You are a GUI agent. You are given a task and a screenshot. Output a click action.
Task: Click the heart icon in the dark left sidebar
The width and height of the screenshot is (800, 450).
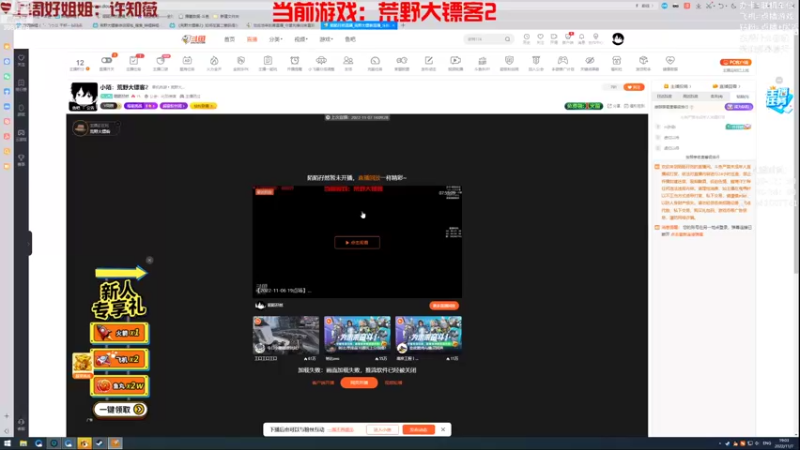pyautogui.click(x=21, y=58)
